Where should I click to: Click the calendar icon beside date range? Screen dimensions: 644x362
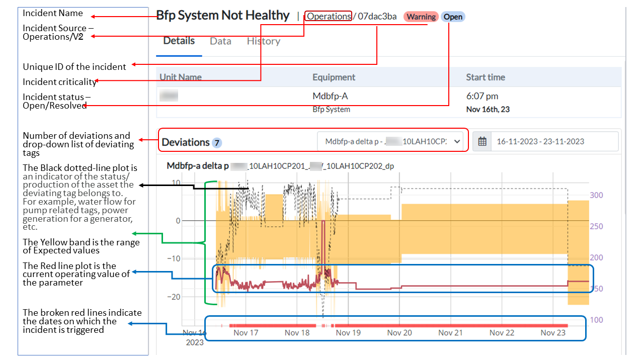point(482,142)
